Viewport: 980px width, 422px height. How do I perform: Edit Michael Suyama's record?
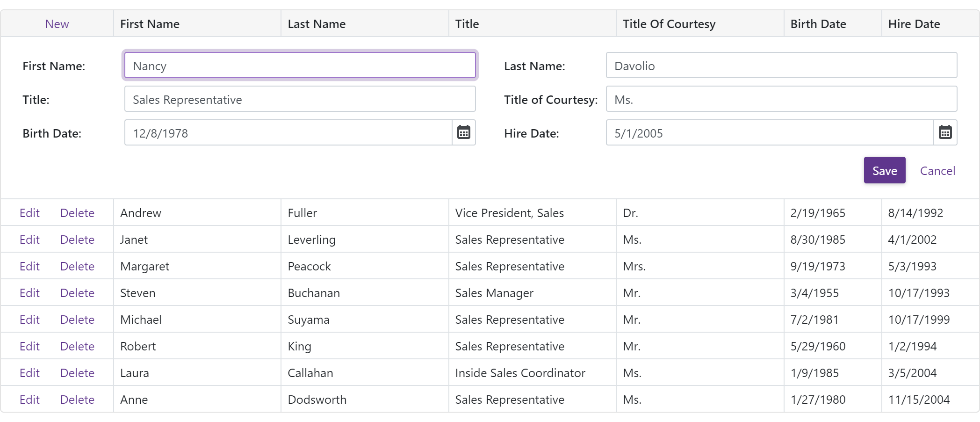[x=29, y=320]
